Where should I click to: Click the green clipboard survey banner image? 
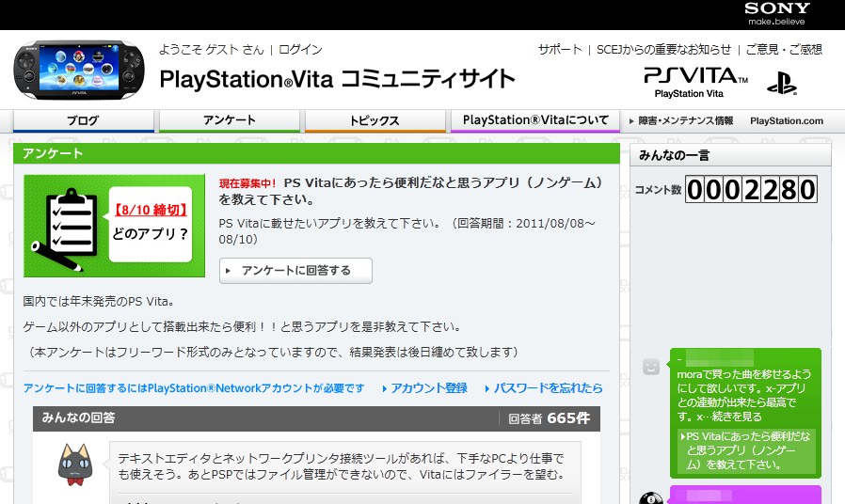114,226
